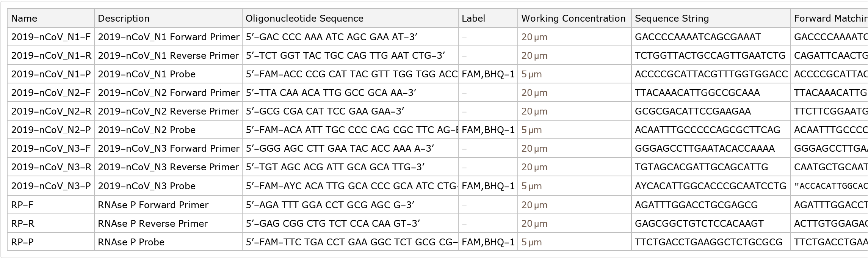Select the sequence string GAGCGGCTGTCTCCACAAGT

[699, 224]
